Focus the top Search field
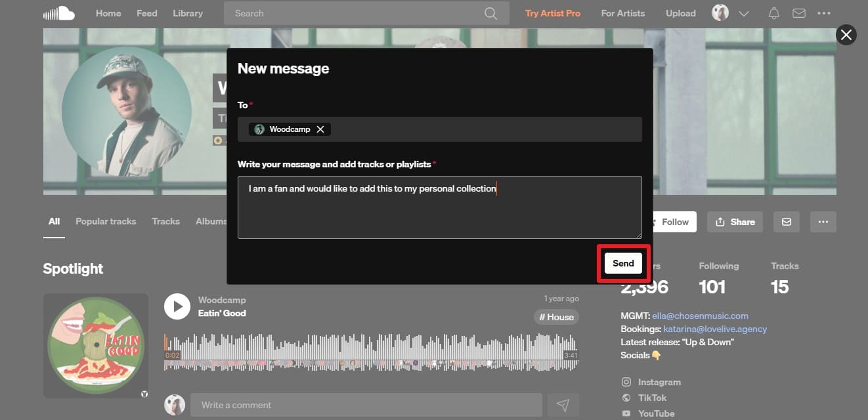This screenshot has height=420, width=868. pyautogui.click(x=366, y=13)
